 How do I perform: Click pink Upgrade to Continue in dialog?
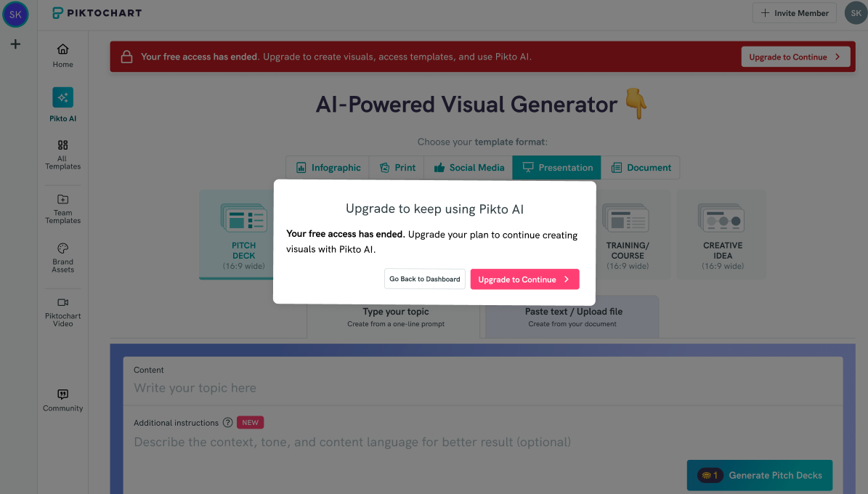tap(524, 279)
